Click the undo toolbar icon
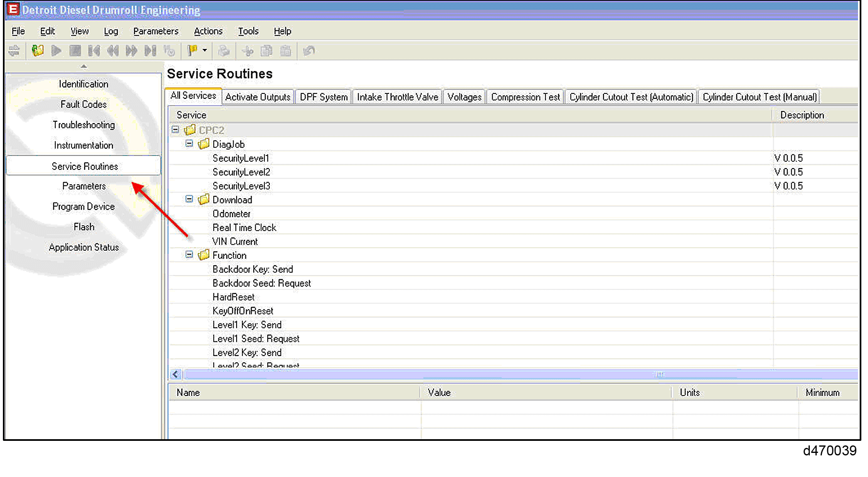 (x=309, y=51)
